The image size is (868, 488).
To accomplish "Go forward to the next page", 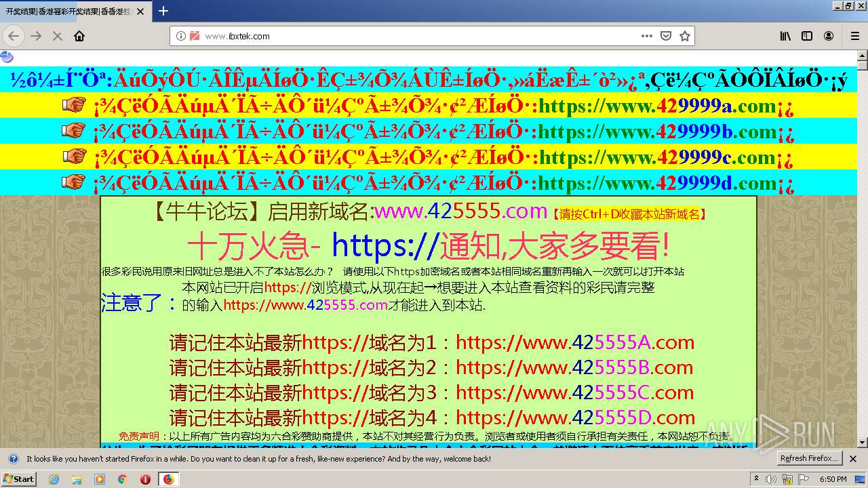I will [36, 36].
